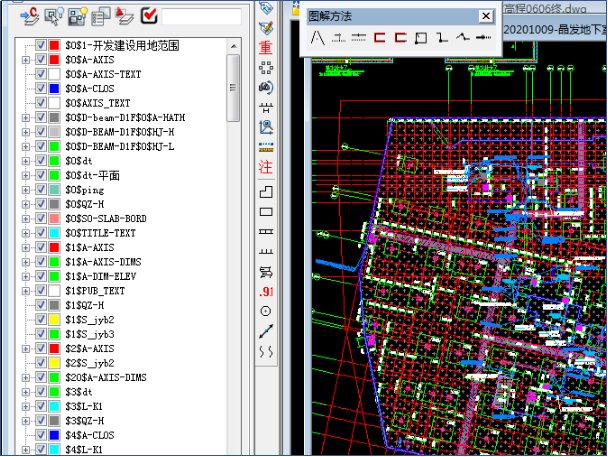Click the binoculars icon in vertical toolbar
The width and height of the screenshot is (608, 457).
click(x=266, y=88)
